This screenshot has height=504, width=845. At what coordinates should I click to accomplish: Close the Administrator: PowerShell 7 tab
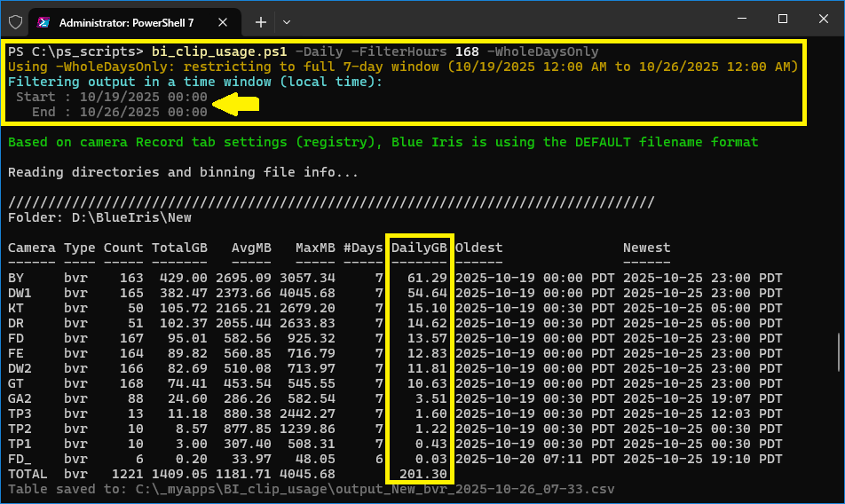point(225,20)
